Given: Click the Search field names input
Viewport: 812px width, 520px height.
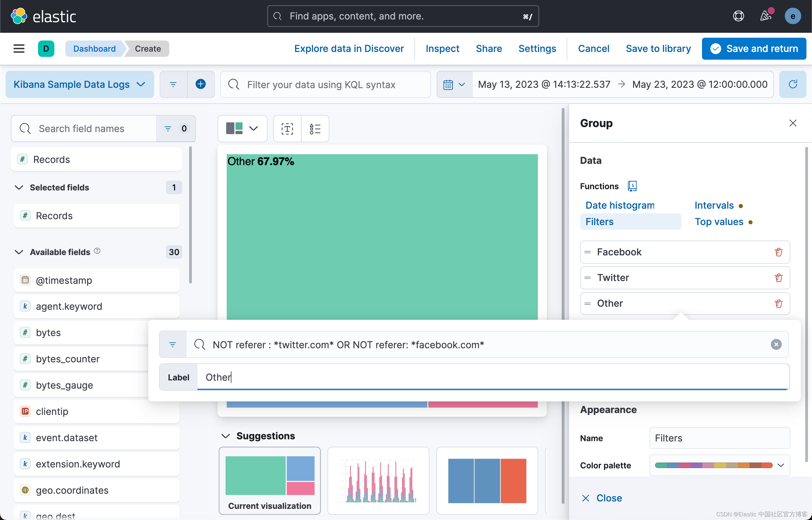Looking at the screenshot, I should [x=84, y=129].
